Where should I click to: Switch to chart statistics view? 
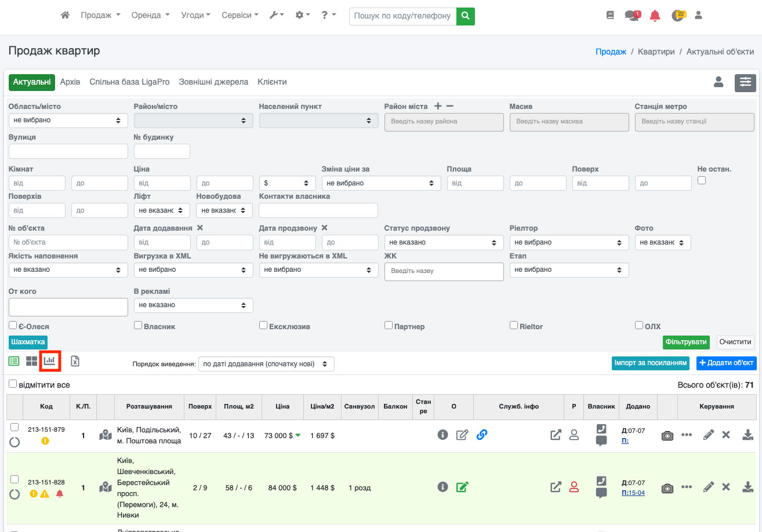point(50,361)
